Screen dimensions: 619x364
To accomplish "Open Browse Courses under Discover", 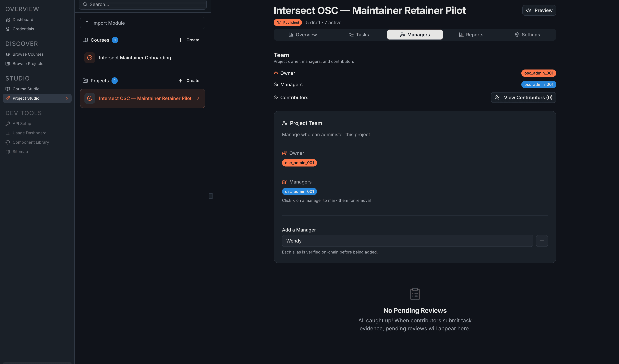I will (x=28, y=54).
